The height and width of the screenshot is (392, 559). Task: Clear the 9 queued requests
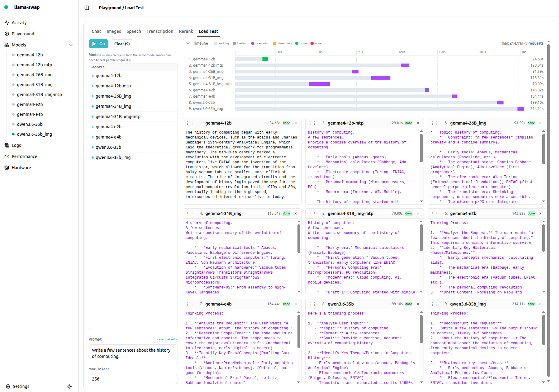coord(122,44)
